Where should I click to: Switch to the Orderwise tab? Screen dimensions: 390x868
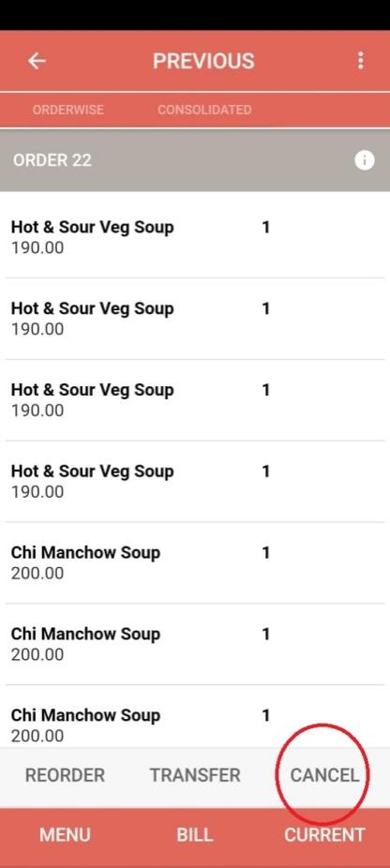(x=68, y=110)
